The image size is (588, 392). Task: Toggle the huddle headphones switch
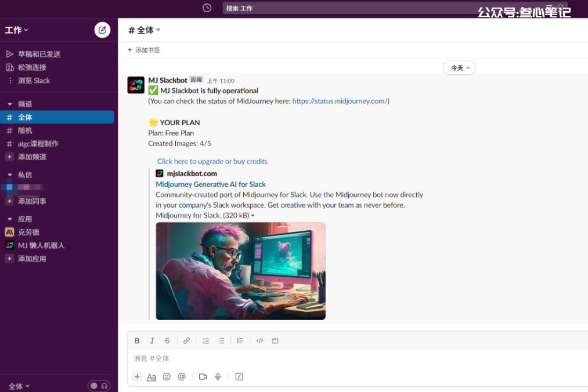(99, 386)
